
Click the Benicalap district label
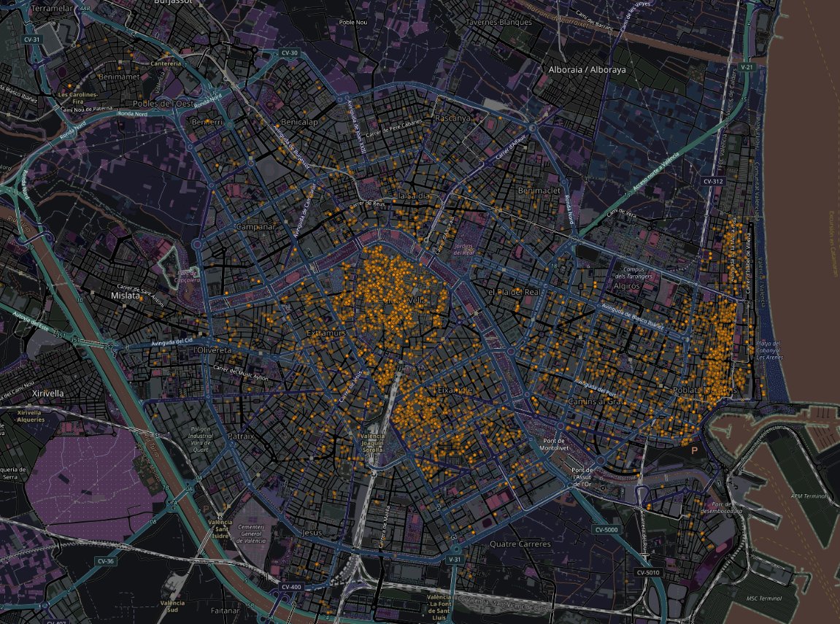(x=299, y=122)
